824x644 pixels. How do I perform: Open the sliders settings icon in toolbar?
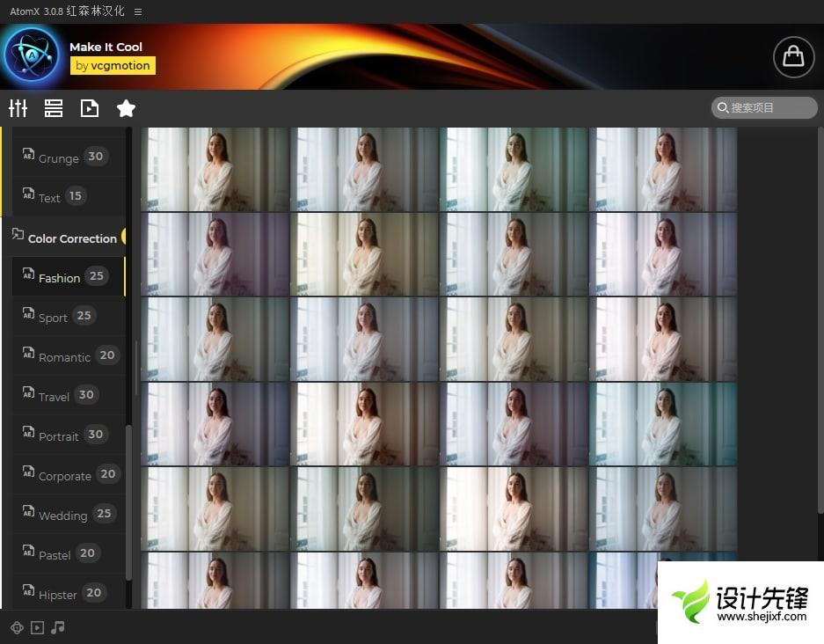click(18, 108)
